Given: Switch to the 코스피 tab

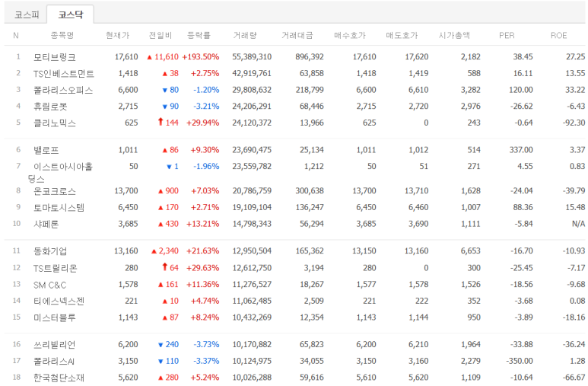Looking at the screenshot, I should [27, 14].
